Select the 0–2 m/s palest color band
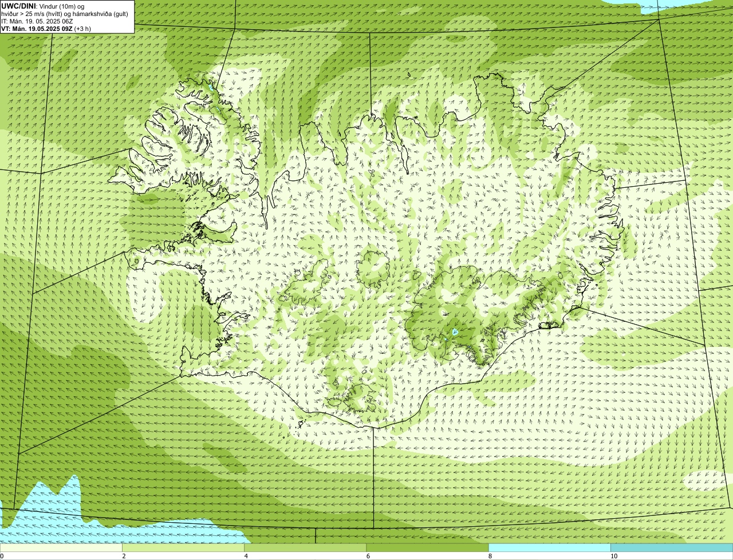 (x=61, y=547)
